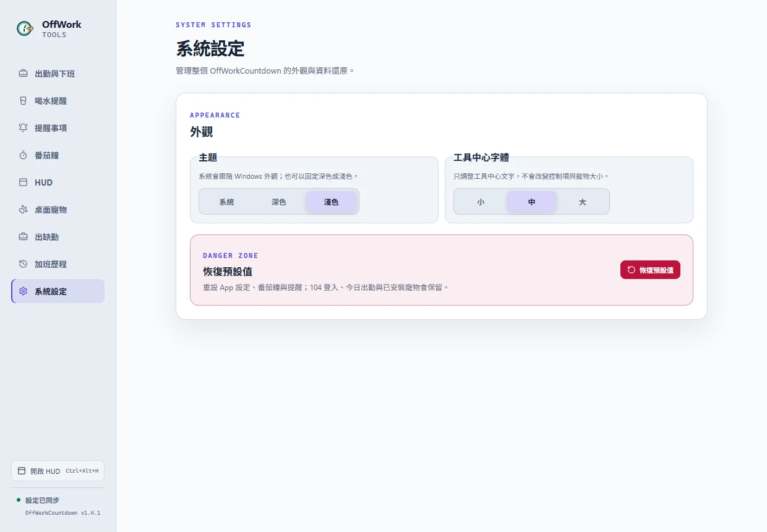Click the red 恢復預設值 button
Screen dimensions: 767x532
pos(650,270)
